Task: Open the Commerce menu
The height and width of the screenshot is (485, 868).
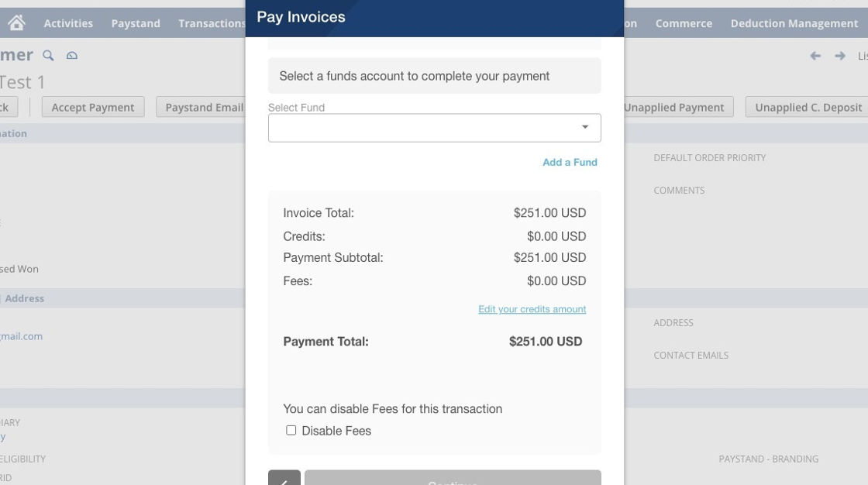Action: tap(684, 23)
